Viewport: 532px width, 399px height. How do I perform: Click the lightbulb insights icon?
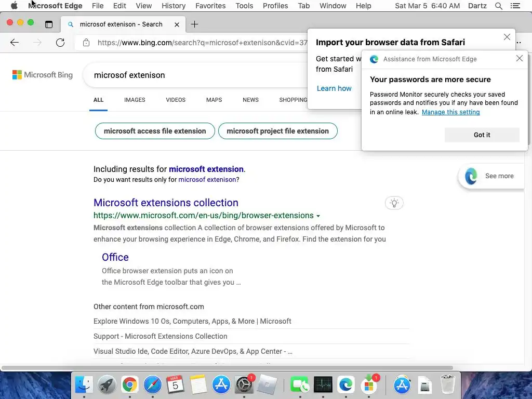coord(394,203)
